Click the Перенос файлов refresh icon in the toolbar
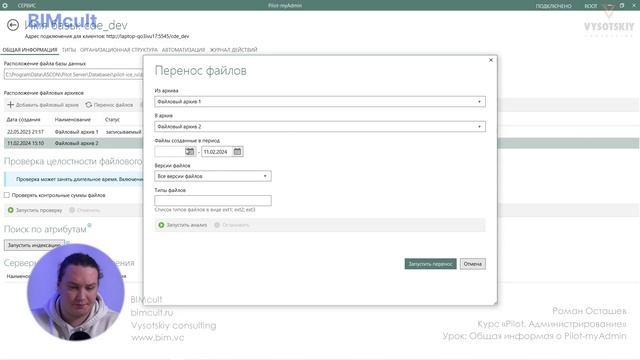Screen dimensions: 640x360 [x=89, y=105]
